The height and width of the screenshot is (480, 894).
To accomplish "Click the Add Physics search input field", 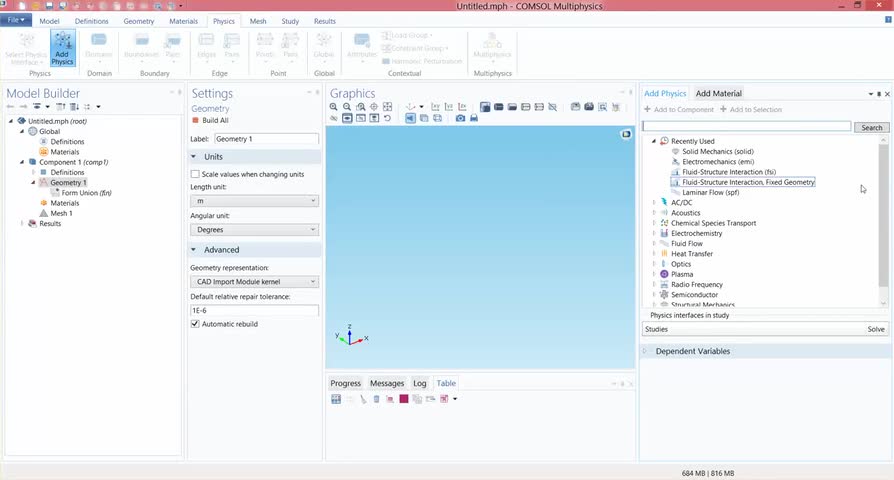I will point(746,126).
